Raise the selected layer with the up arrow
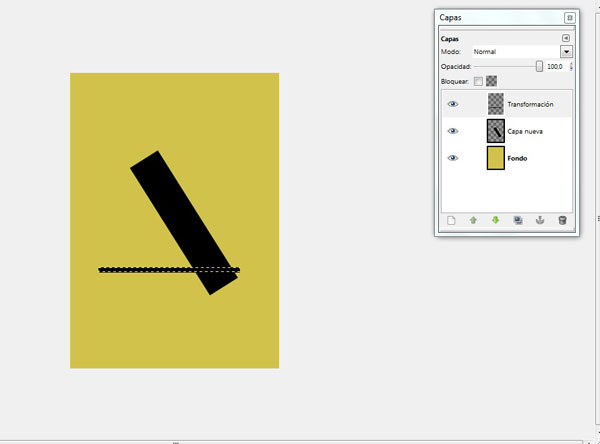 [473, 220]
